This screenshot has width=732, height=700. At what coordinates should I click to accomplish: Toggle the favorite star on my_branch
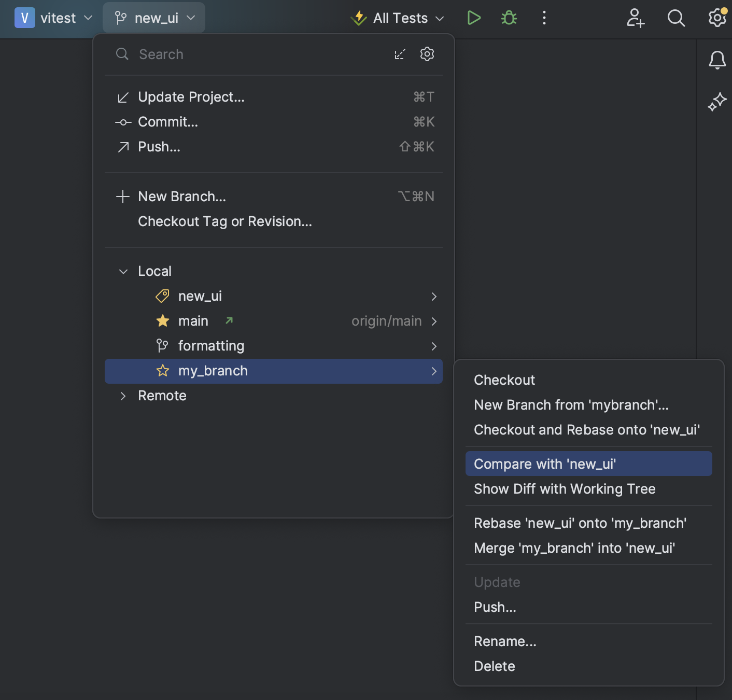(x=162, y=371)
